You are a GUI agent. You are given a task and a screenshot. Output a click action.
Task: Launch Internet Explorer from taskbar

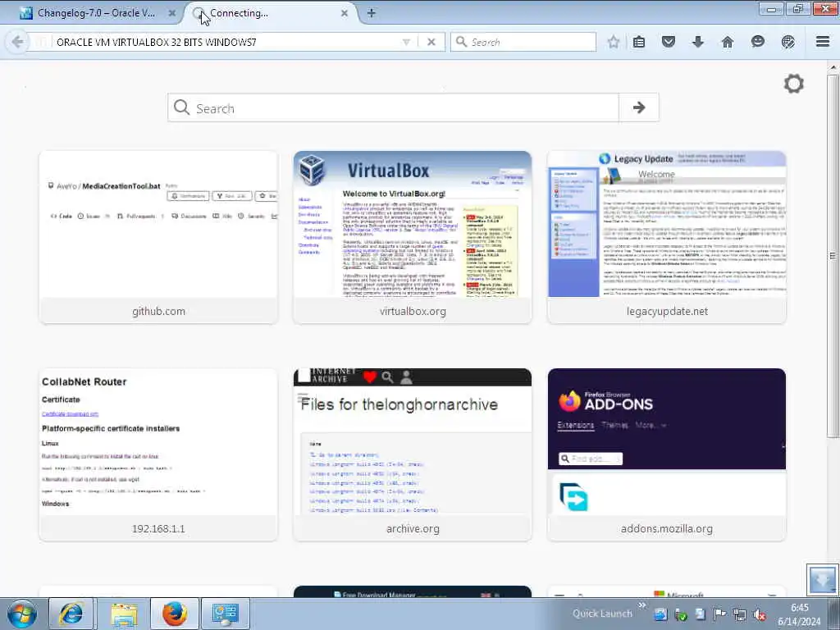pos(71,614)
